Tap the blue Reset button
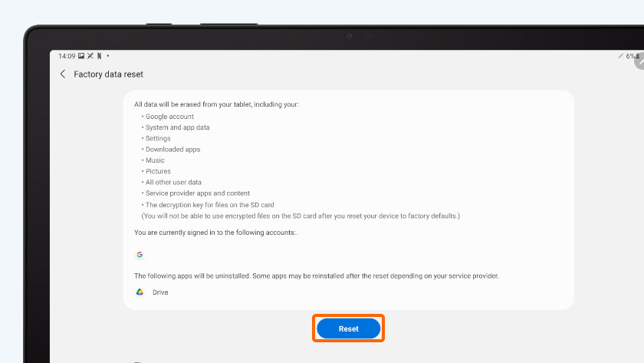The image size is (644, 363). coord(348,328)
